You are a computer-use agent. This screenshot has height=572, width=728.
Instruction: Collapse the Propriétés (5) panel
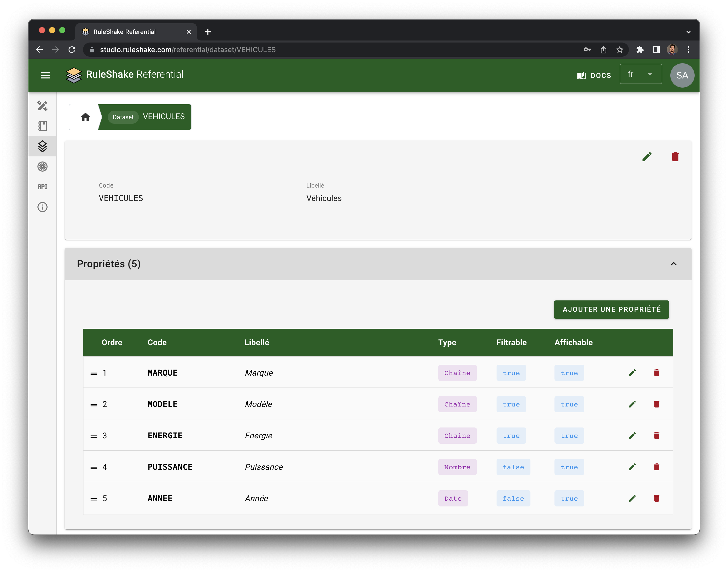(x=673, y=264)
